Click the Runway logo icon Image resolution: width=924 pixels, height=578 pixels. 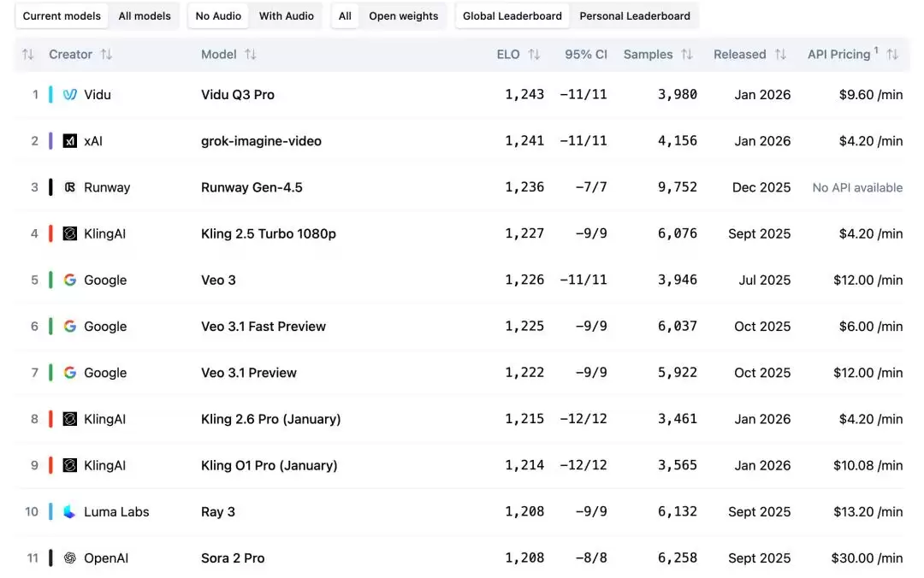(70, 187)
